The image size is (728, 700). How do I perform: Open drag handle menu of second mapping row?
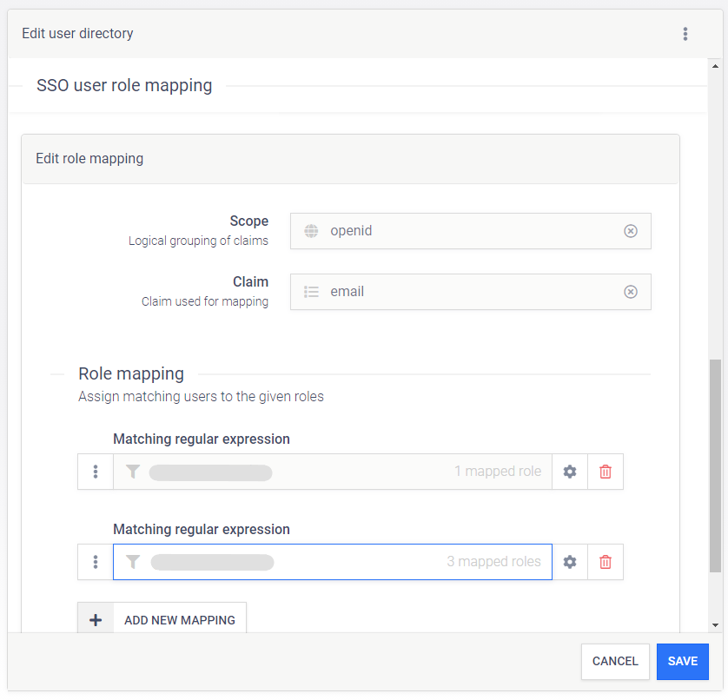tap(96, 562)
